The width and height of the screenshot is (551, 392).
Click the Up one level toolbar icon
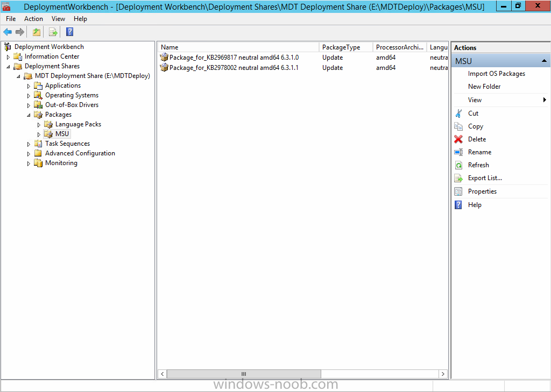[x=37, y=32]
